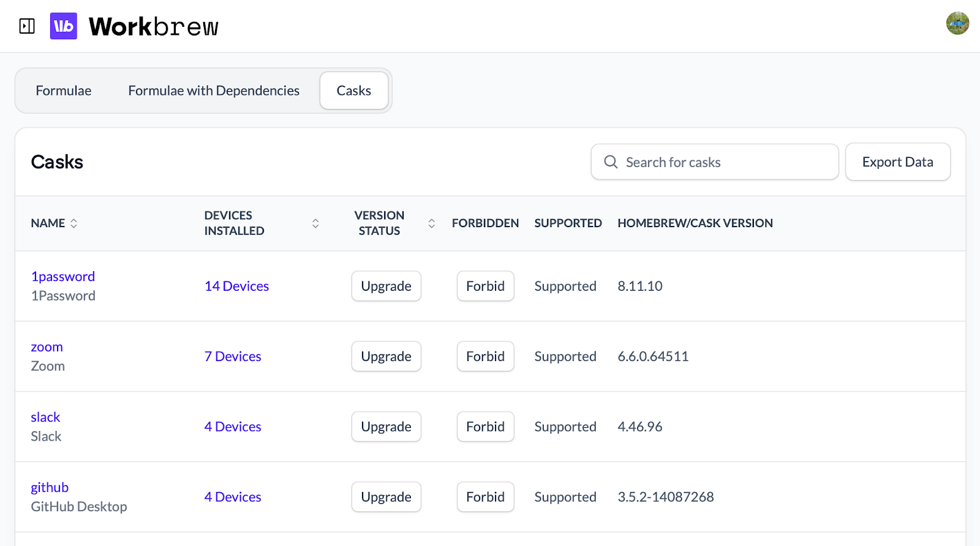This screenshot has height=546, width=980.
Task: Open the user profile avatar
Action: click(957, 24)
